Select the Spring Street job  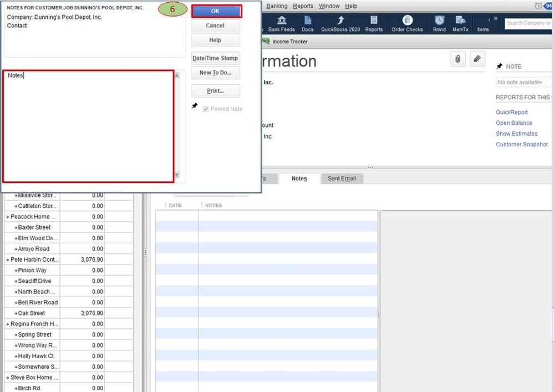click(34, 334)
